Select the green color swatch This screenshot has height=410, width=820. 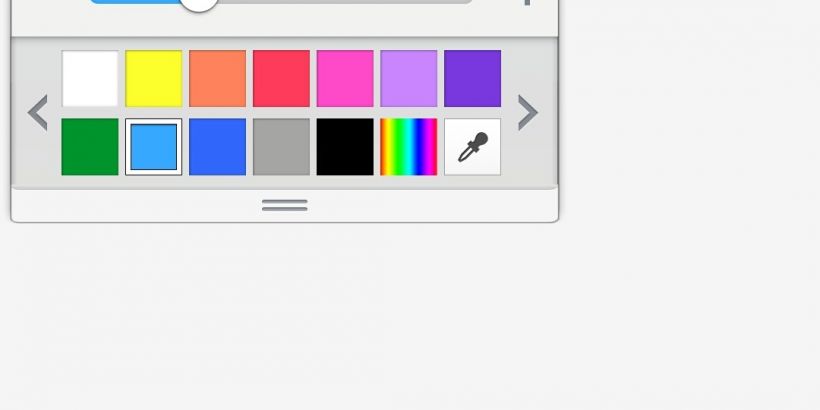point(90,147)
